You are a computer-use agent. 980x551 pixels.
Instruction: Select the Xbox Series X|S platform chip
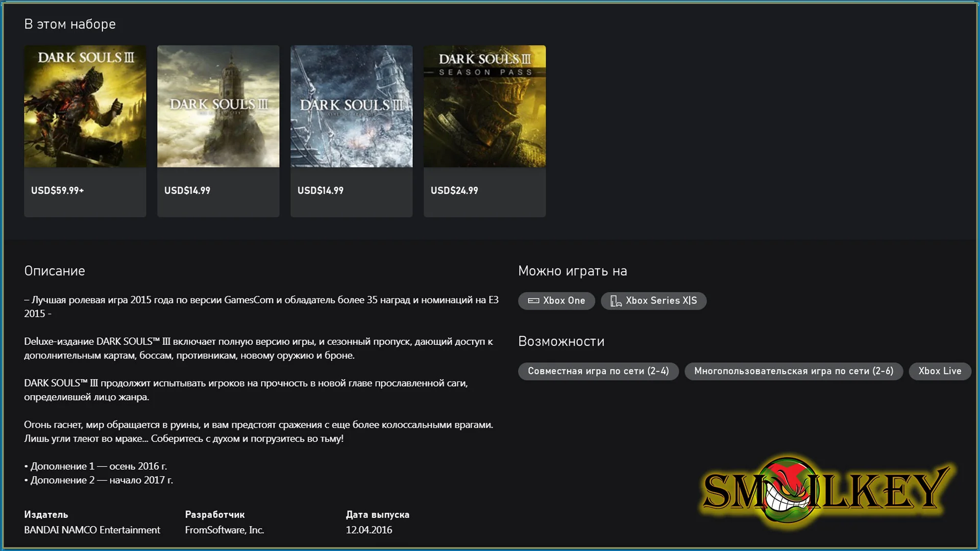click(x=653, y=300)
